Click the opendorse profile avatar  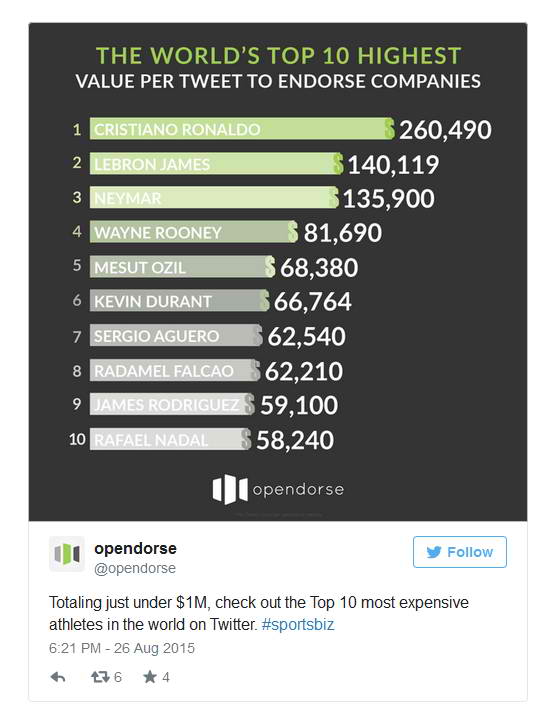67,554
